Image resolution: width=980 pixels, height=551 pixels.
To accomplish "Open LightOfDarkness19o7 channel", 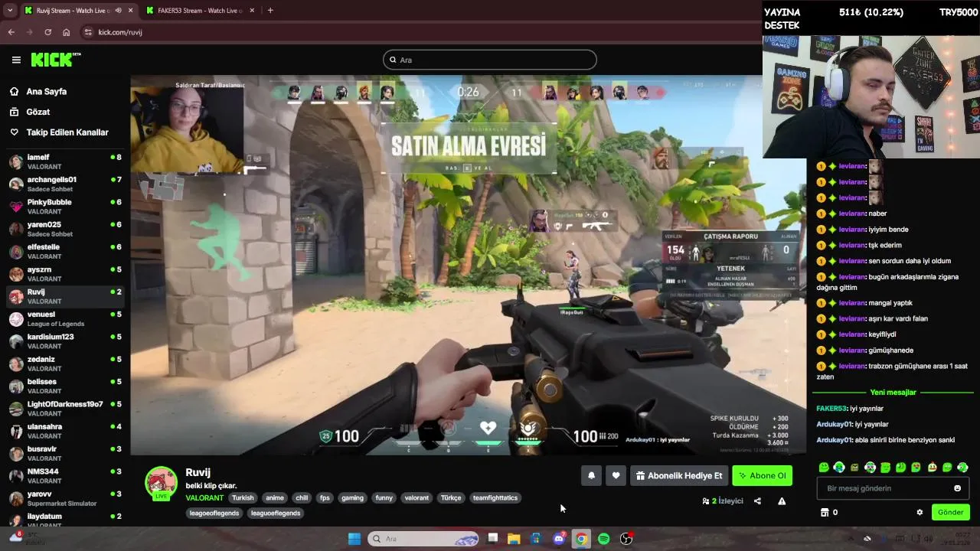I will (64, 408).
